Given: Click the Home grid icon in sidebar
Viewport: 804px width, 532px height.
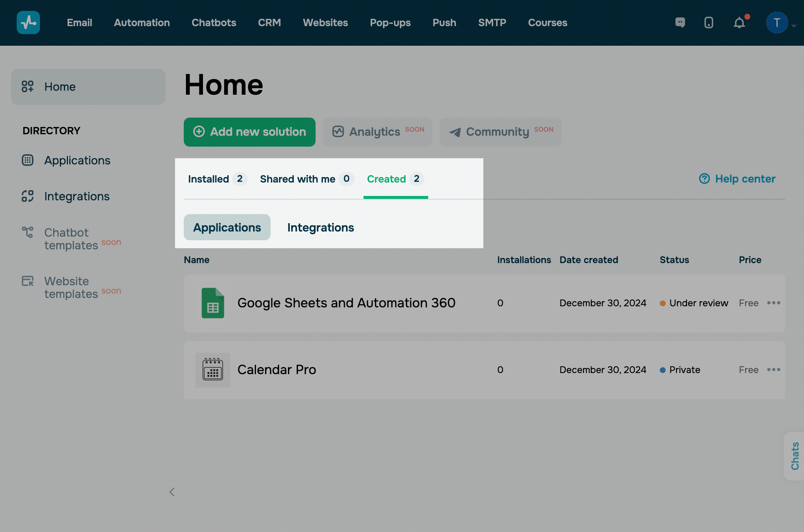Looking at the screenshot, I should tap(28, 86).
